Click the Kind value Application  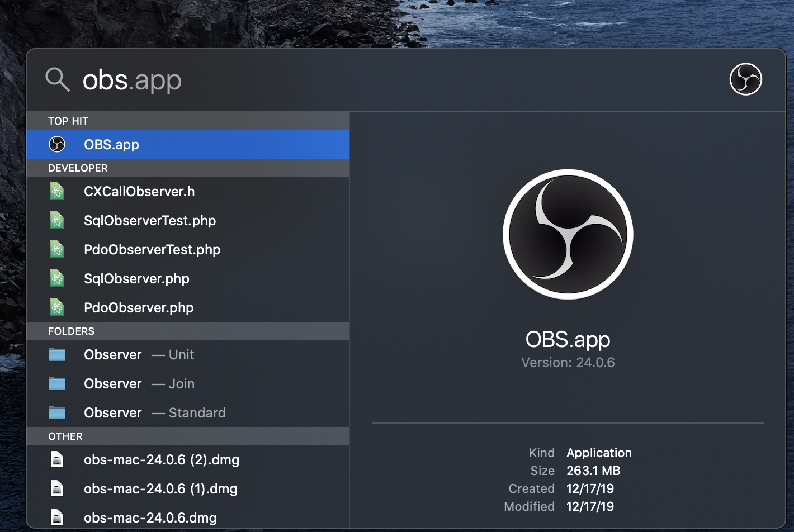[x=599, y=453]
